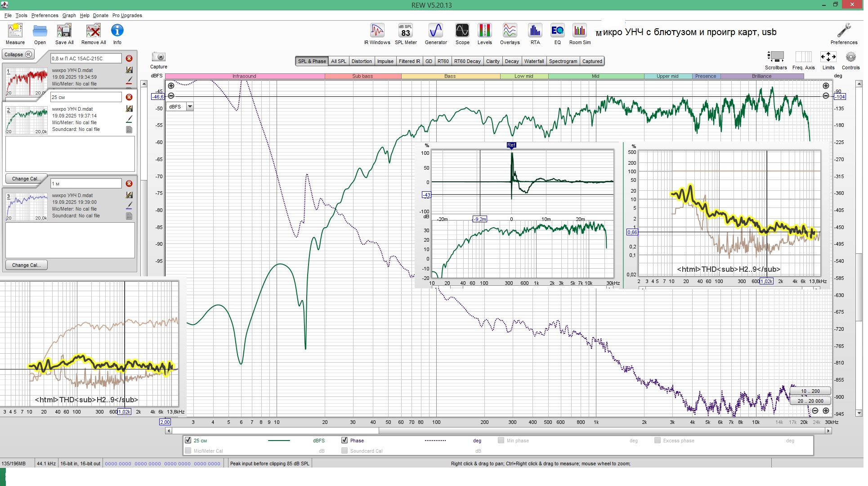Toggle the '25 см' trace checkbox

[x=188, y=441]
